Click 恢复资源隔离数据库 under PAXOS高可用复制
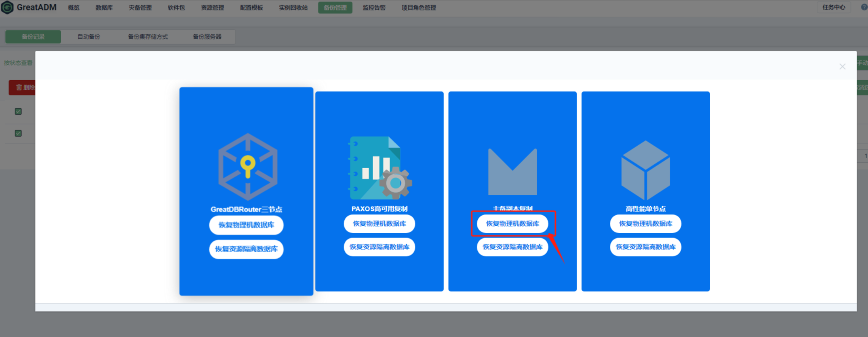Screen dimensions: 868x337 (x=379, y=247)
